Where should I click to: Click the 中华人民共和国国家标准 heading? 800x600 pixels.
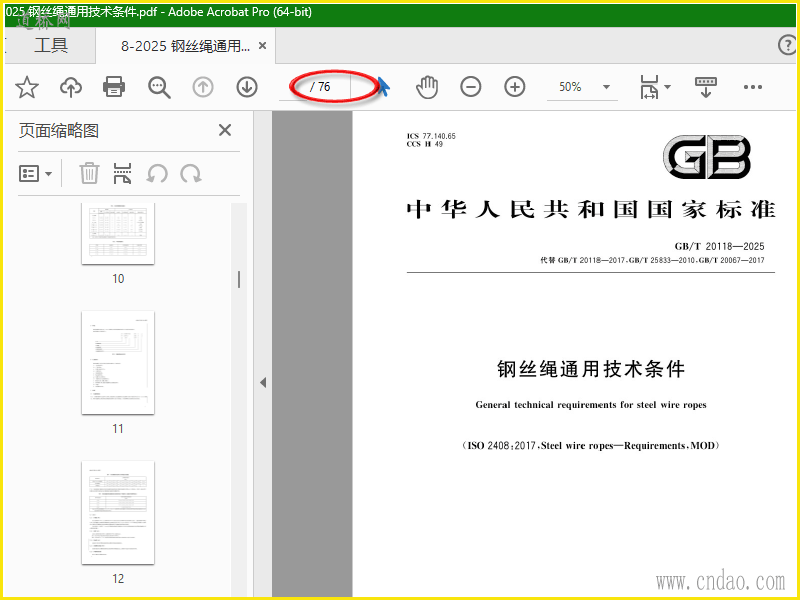(x=591, y=210)
